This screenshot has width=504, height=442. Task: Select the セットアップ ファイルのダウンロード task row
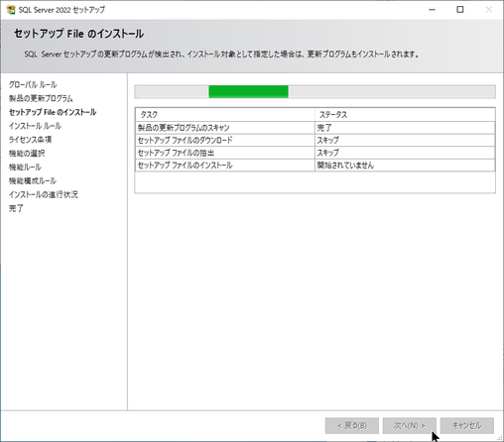tap(315, 140)
